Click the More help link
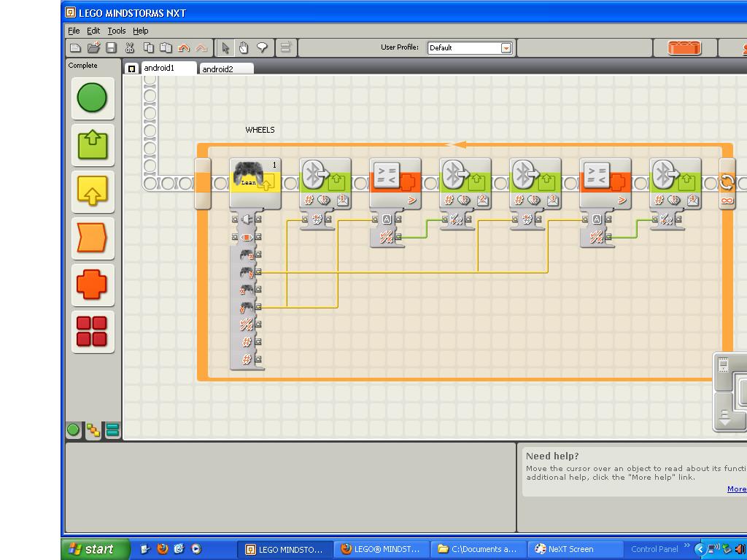The width and height of the screenshot is (747, 560). point(736,489)
